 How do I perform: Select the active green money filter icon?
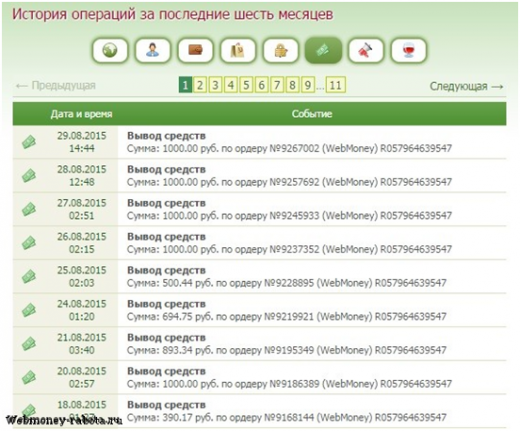tap(323, 50)
